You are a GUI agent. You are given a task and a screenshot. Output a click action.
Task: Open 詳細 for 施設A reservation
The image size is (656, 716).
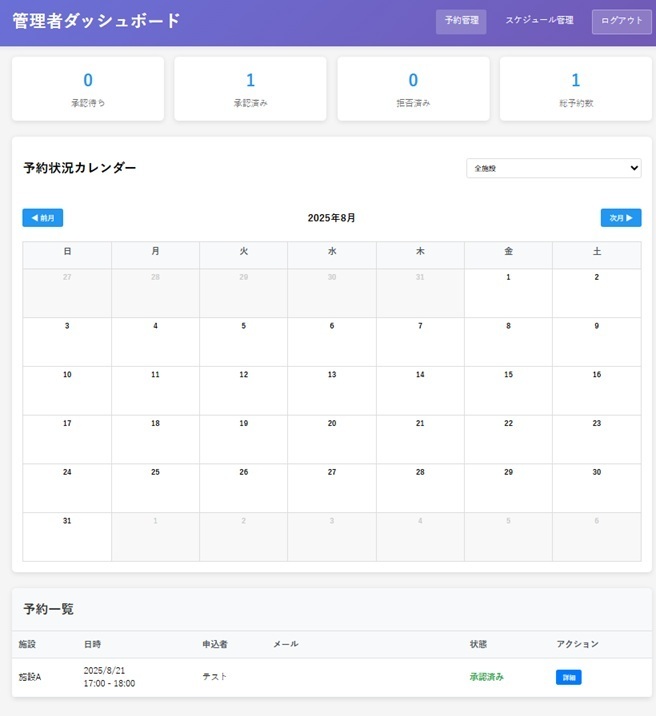click(568, 677)
